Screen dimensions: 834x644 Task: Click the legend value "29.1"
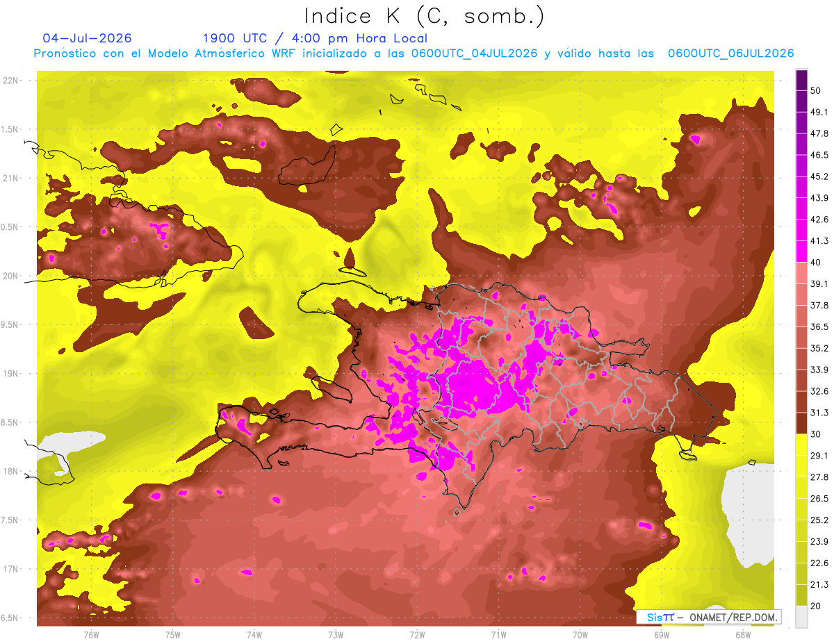[819, 456]
